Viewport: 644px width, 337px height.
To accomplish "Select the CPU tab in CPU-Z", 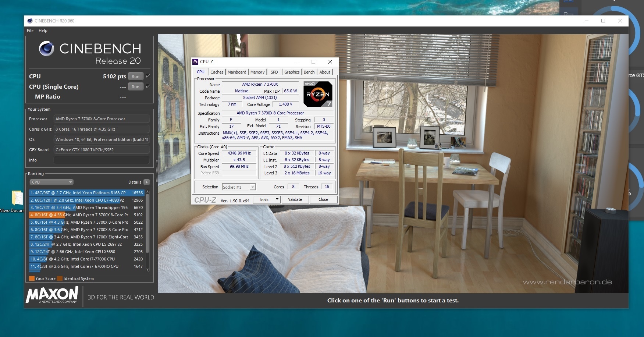I will pyautogui.click(x=200, y=72).
